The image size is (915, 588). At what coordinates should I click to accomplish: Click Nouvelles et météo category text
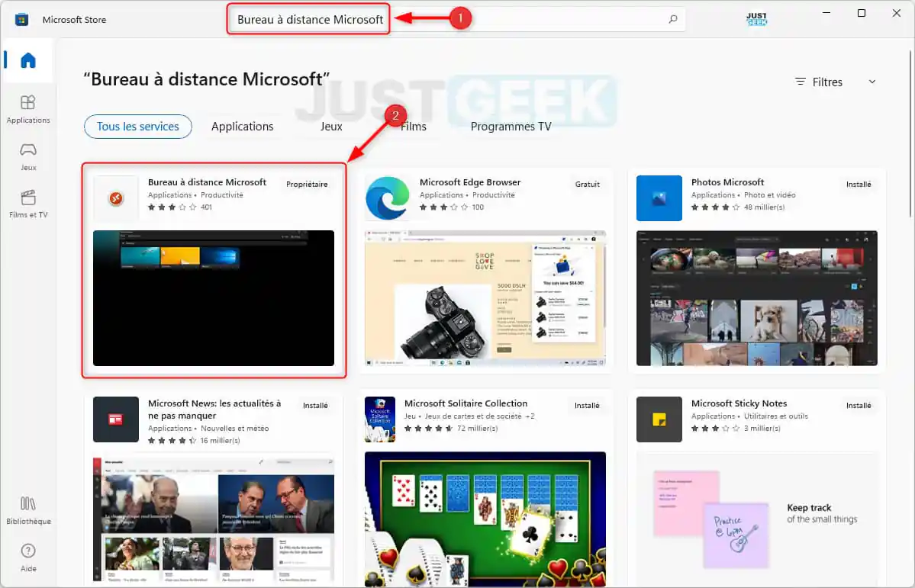(x=234, y=428)
